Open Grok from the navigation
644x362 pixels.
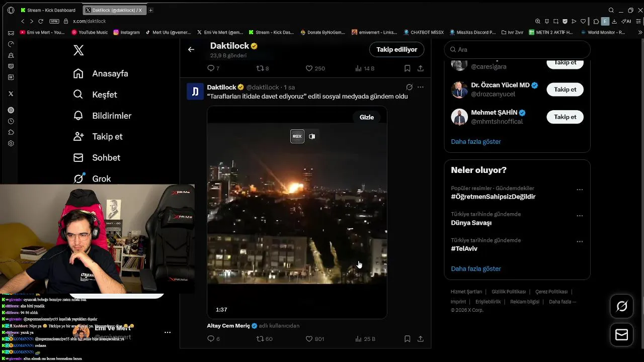[92, 178]
